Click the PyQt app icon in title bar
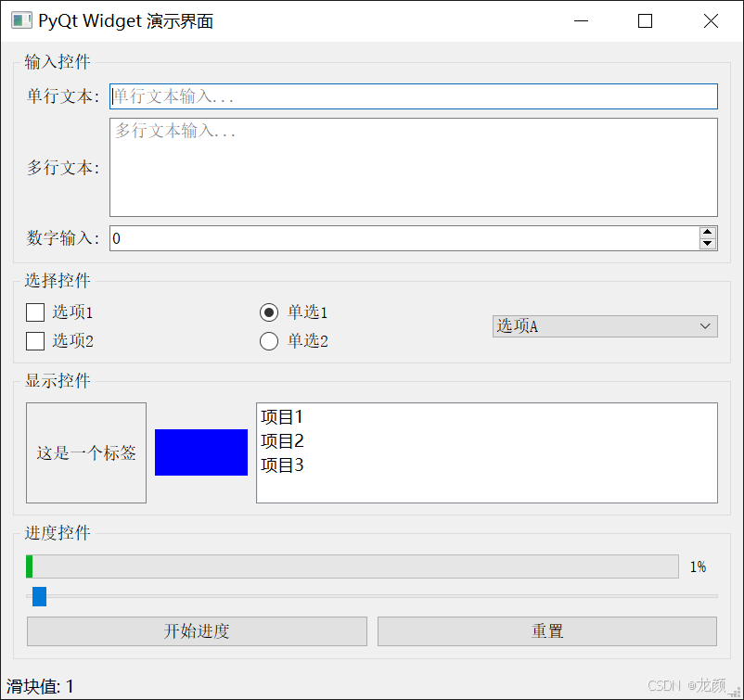Screen dimensions: 744x700 (21, 21)
